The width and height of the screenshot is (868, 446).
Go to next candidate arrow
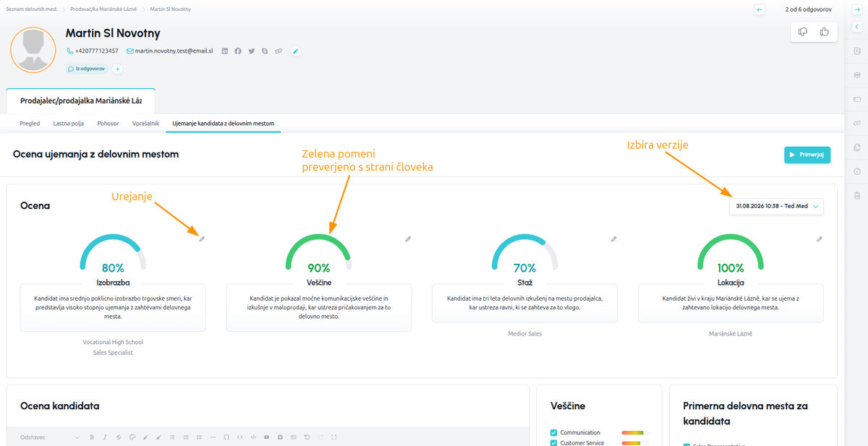click(x=857, y=9)
